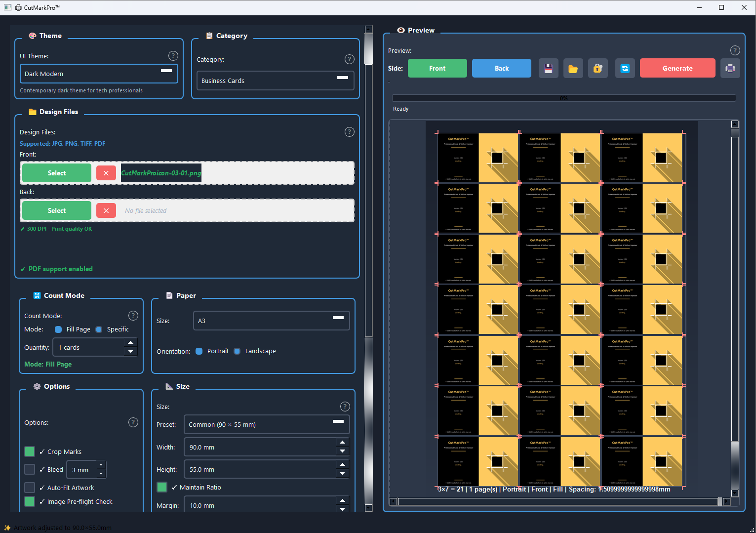Select Landscape orientation radio button
This screenshot has height=533, width=756.
(x=238, y=351)
